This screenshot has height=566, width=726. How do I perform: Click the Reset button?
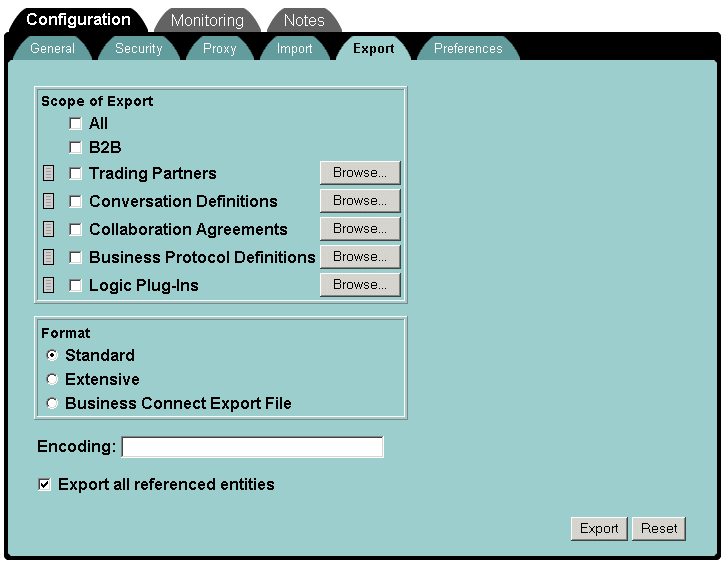[x=659, y=528]
